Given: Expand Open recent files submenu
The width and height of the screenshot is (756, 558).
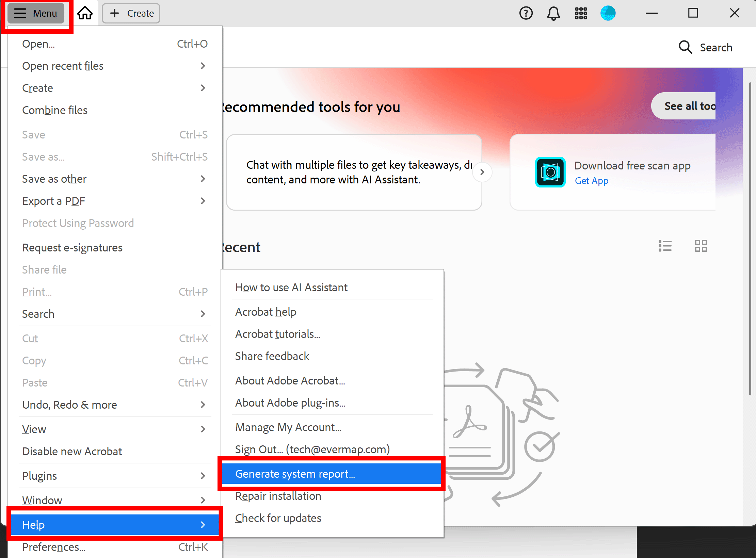Looking at the screenshot, I should tap(115, 66).
